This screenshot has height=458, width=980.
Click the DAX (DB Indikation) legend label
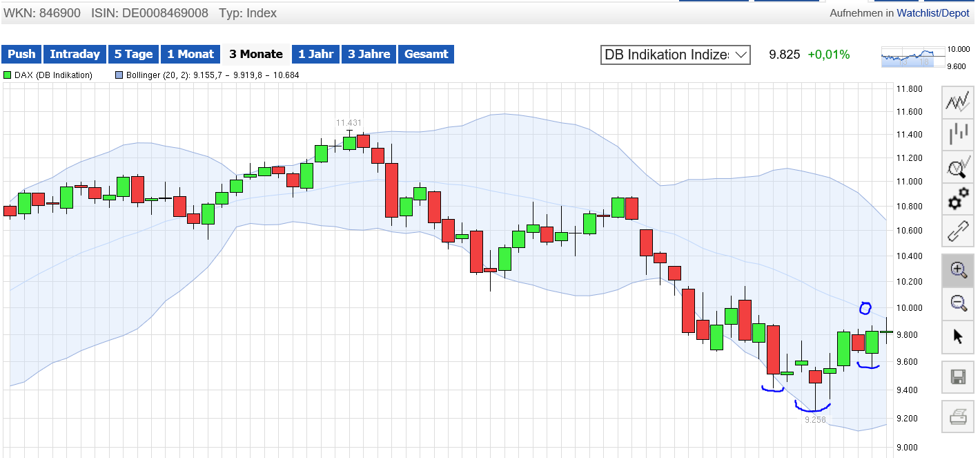(x=53, y=75)
